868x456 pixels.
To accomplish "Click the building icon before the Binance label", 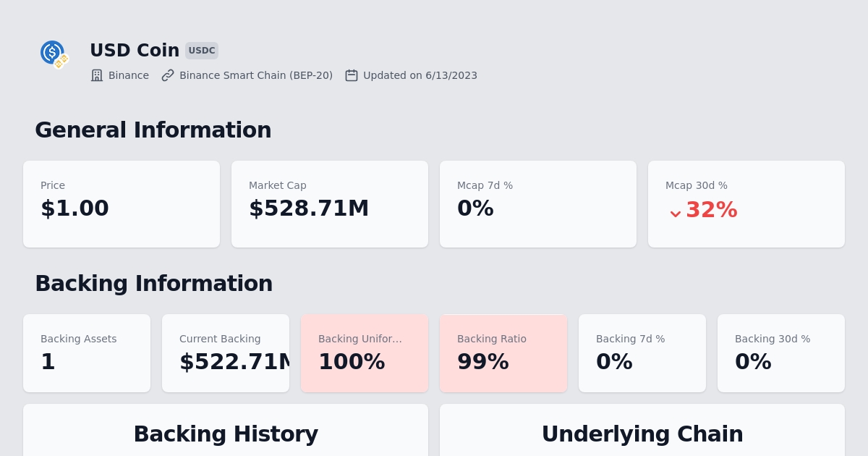I will click(97, 75).
